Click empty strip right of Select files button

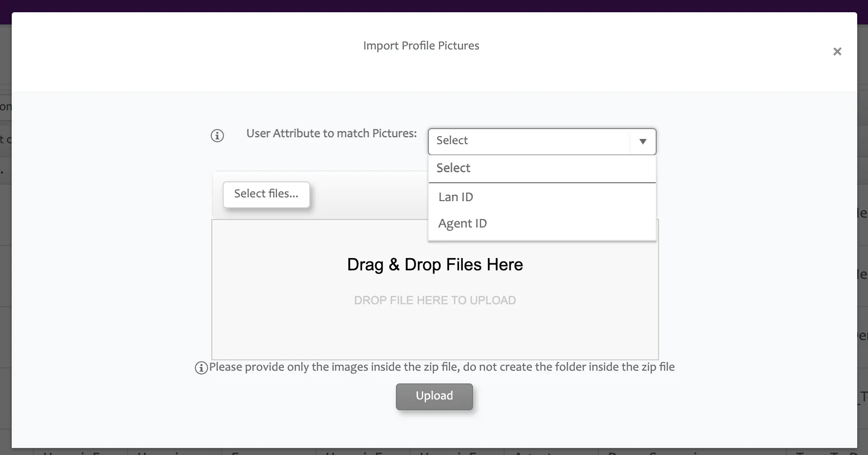[369, 195]
